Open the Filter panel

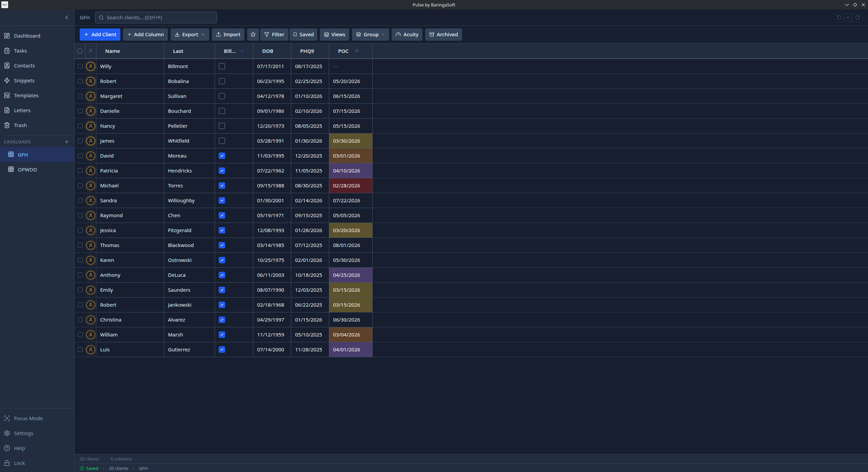[x=274, y=34]
